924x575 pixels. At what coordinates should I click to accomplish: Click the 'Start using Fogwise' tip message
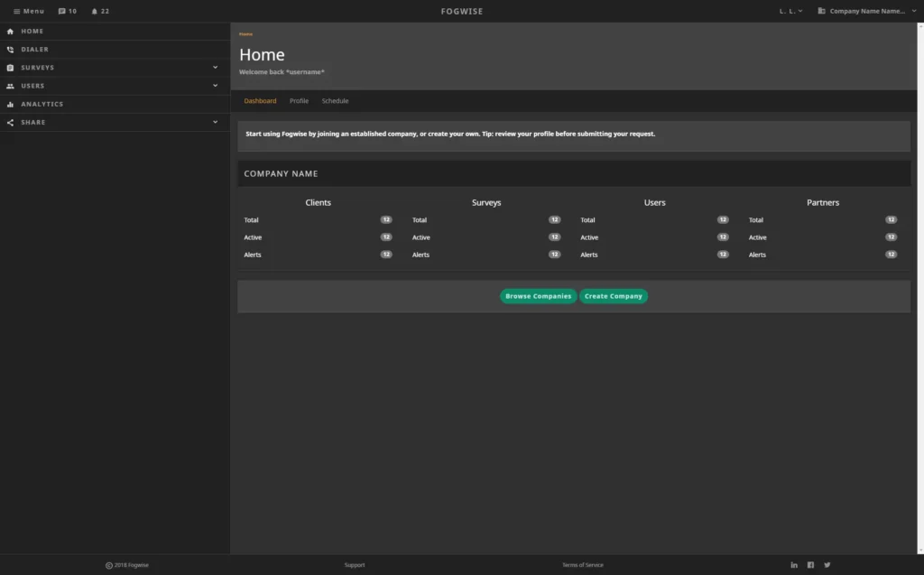(450, 134)
